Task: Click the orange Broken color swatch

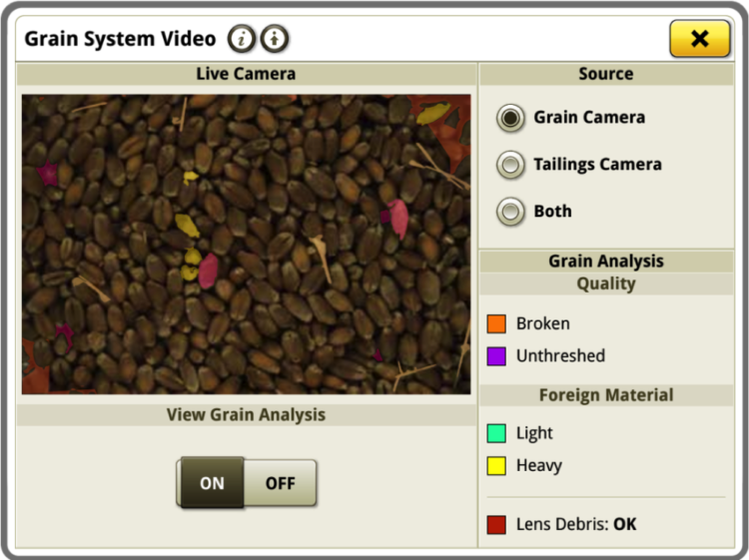Action: point(496,323)
